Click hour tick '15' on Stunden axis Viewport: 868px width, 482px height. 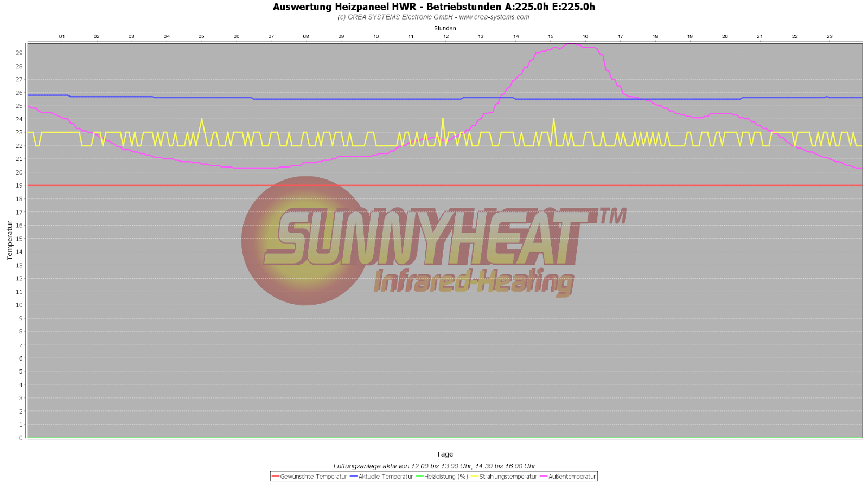coord(551,36)
